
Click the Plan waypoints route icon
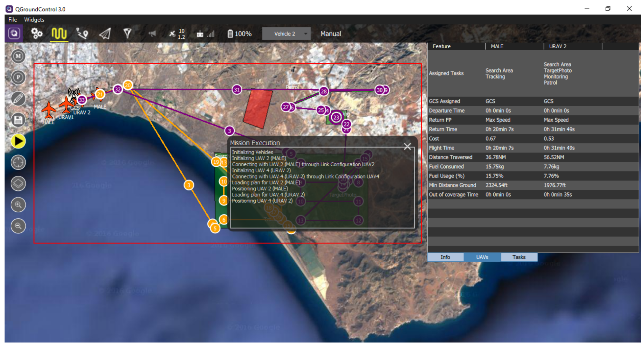[82, 34]
